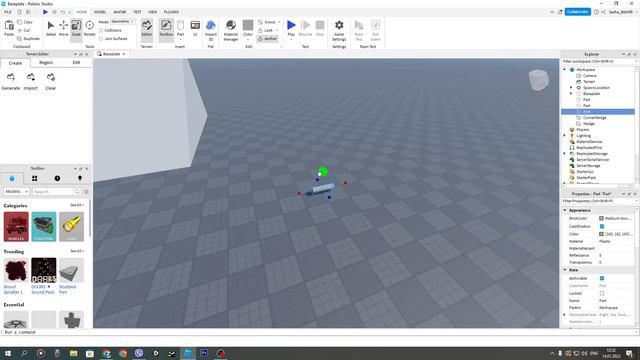
Task: Click See all next to Trending
Action: click(x=77, y=251)
